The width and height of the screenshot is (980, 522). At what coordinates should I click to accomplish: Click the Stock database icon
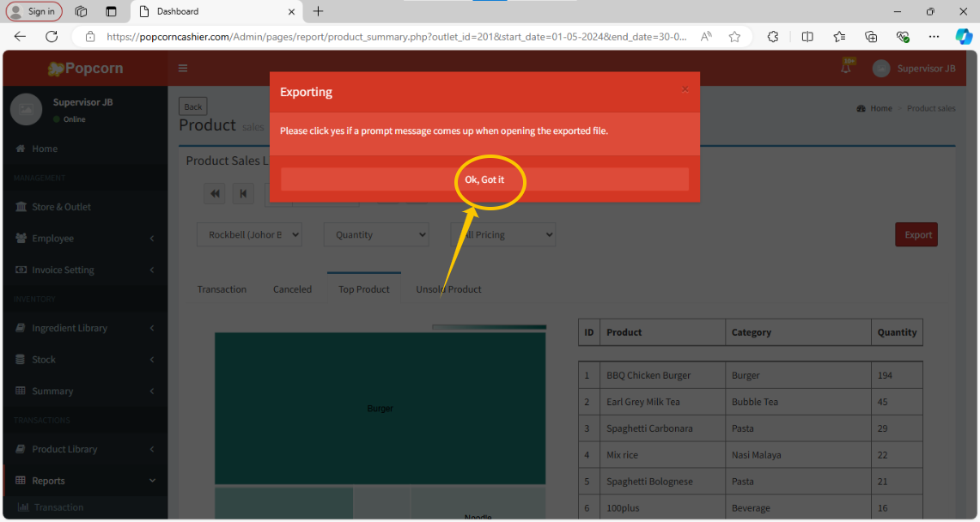21,360
